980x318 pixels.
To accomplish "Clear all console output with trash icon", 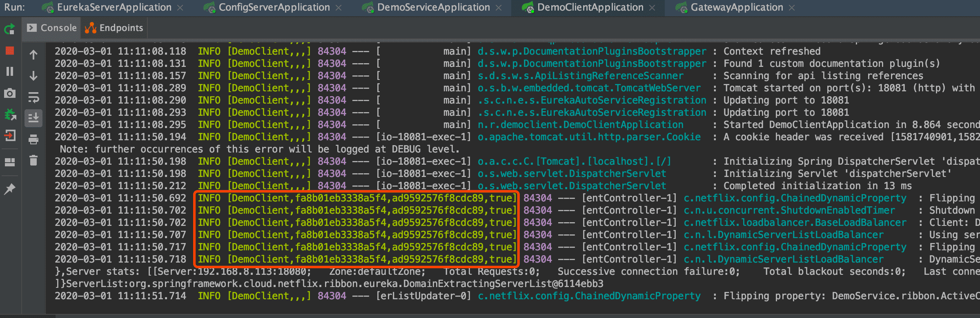I will [x=33, y=161].
